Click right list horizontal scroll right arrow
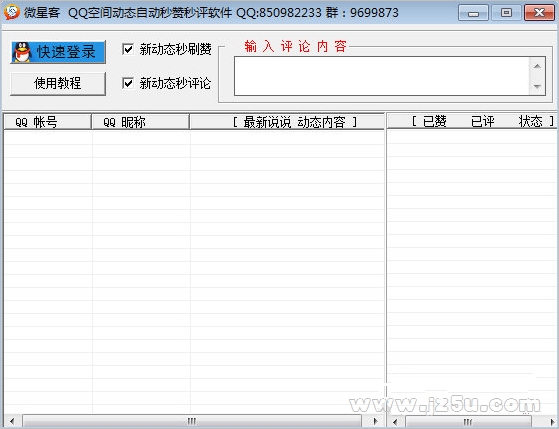Viewport: 559px width, 429px height. click(x=552, y=422)
